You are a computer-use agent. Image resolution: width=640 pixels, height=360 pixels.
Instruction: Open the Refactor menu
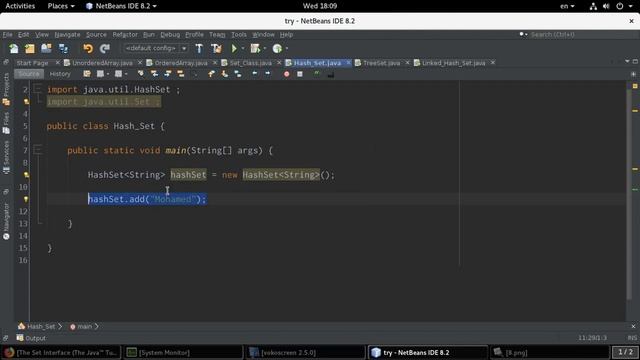(x=125, y=35)
